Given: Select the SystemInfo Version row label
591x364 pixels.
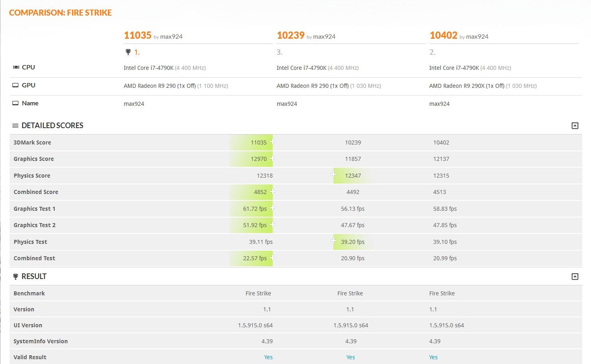Looking at the screenshot, I should click(41, 341).
